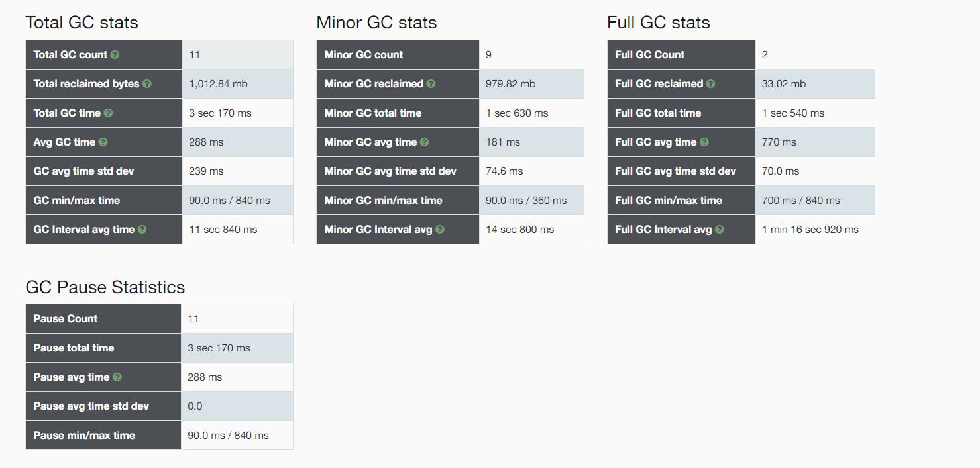Open Minor GC avg time help icon
The width and height of the screenshot is (980, 468).
coord(425,142)
